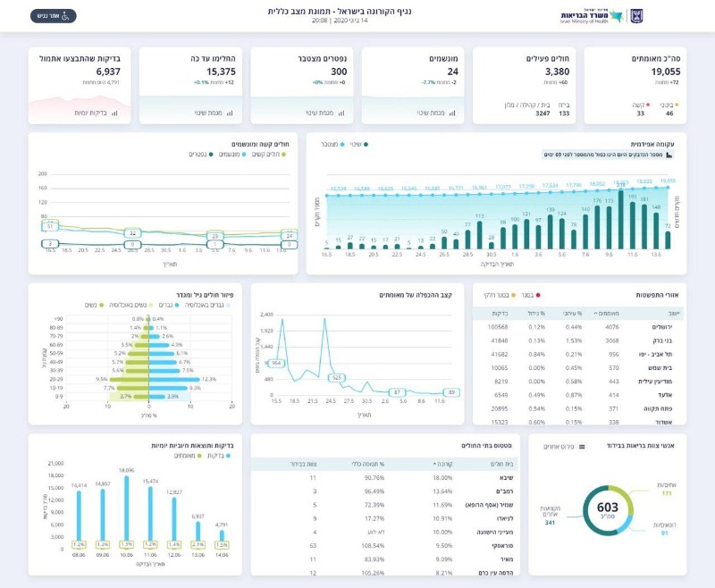Toggle the נפטרים series in the severe patients legend

pos(200,155)
